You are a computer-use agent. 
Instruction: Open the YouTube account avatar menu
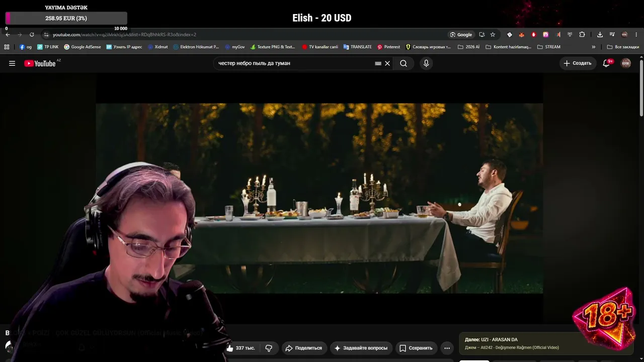pos(626,63)
